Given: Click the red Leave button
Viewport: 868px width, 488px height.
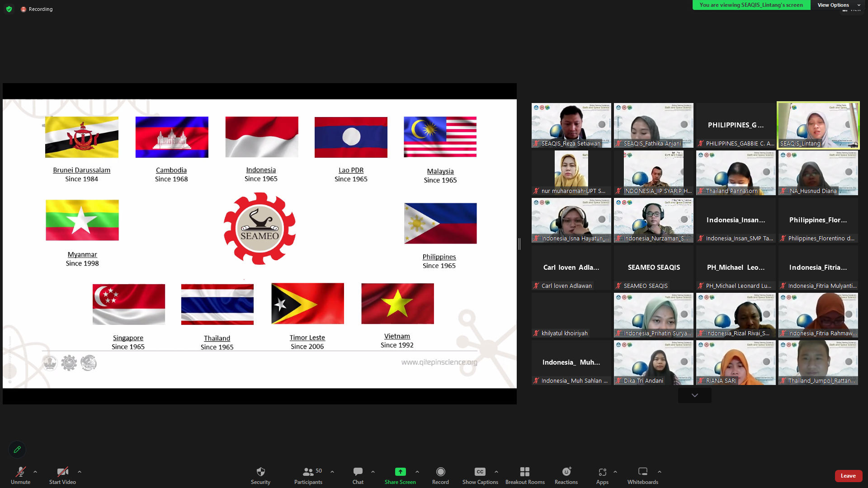Looking at the screenshot, I should pos(848,476).
